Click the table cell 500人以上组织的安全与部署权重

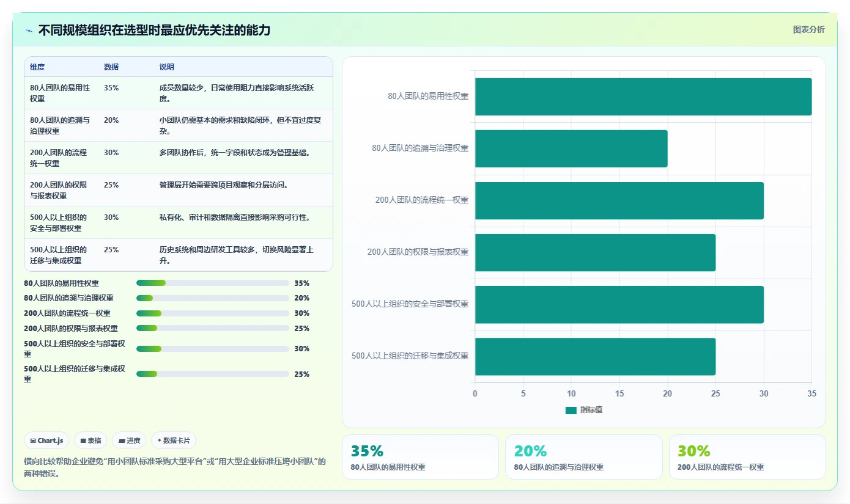(61, 222)
